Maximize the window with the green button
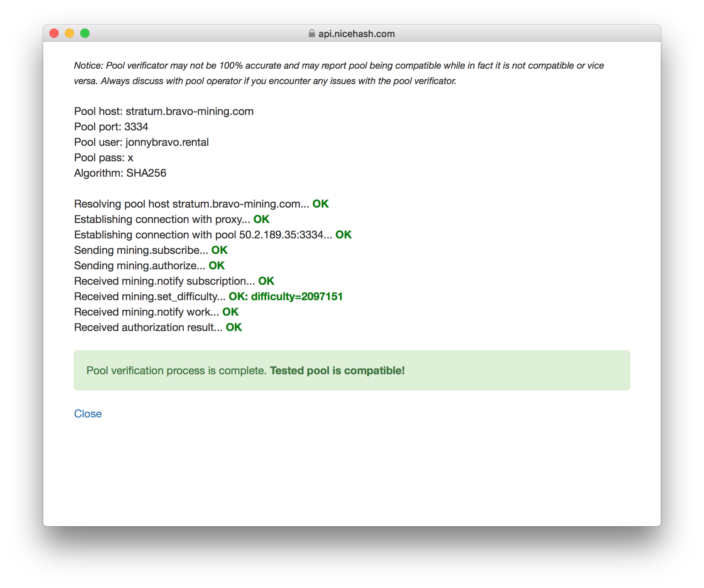Image resolution: width=704 pixels, height=588 pixels. 85,33
